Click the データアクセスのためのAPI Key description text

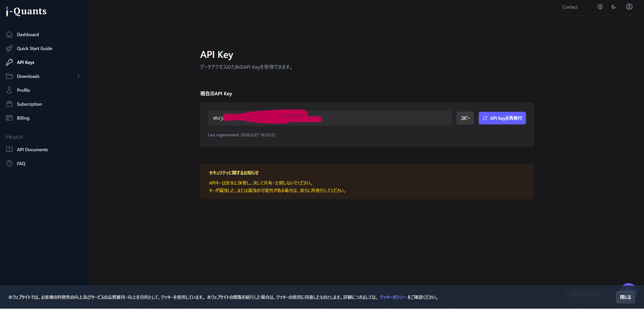click(x=247, y=67)
